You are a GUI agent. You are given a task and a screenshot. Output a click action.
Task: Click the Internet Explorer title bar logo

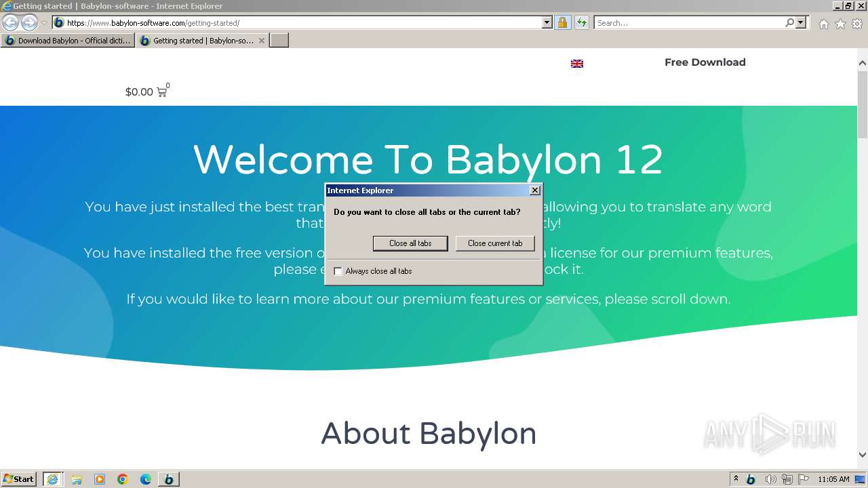[7, 6]
